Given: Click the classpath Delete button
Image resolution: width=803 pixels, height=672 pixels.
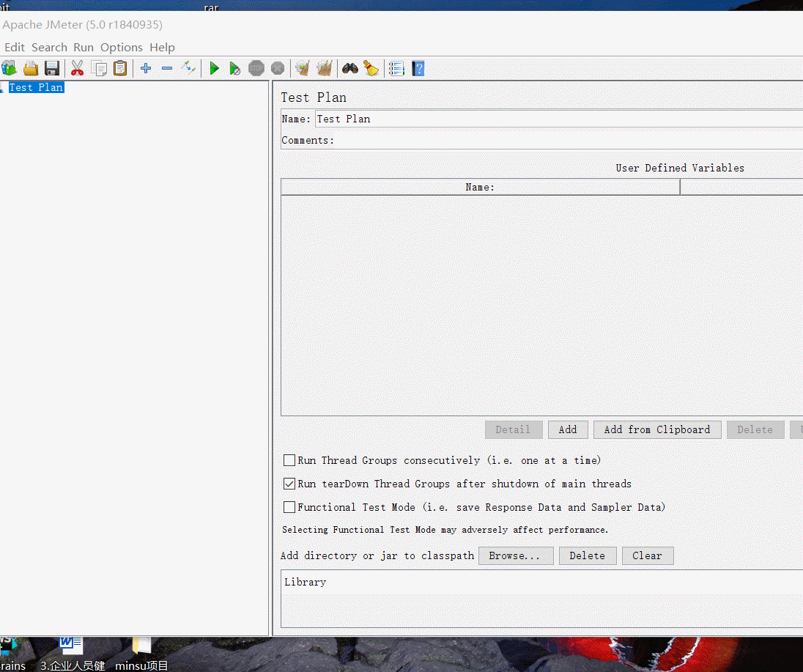Looking at the screenshot, I should click(587, 555).
